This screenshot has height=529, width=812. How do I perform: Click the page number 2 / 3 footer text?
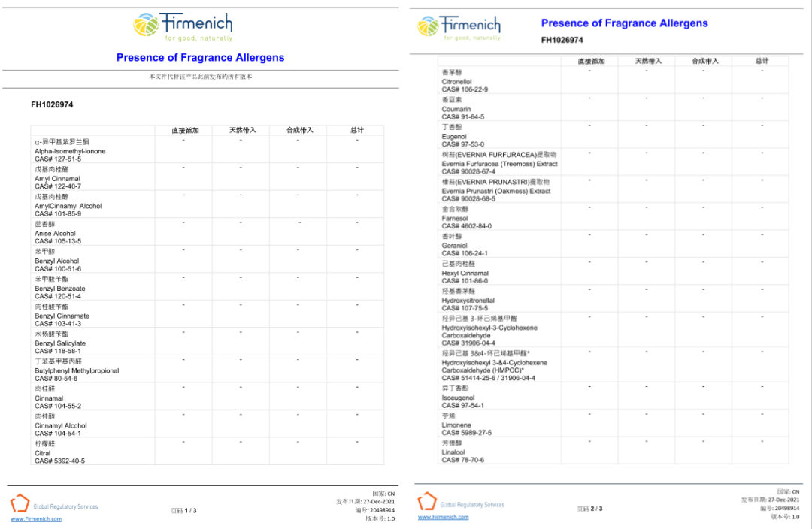pyautogui.click(x=590, y=509)
